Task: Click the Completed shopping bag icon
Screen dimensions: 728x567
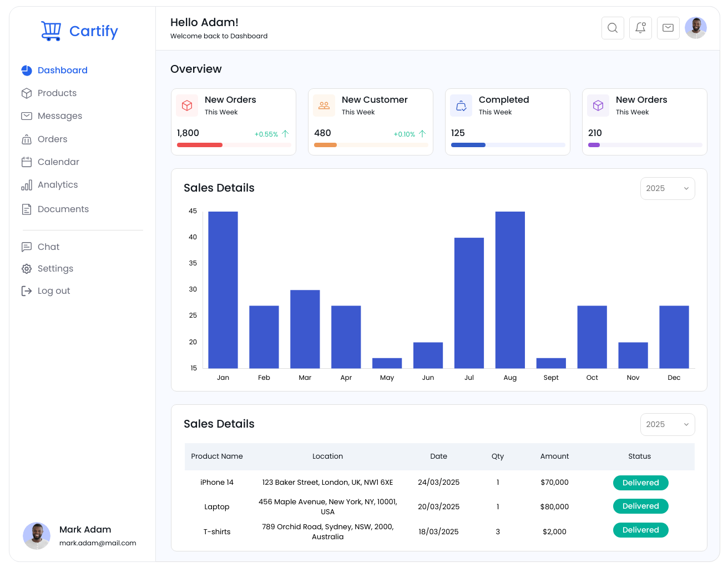Action: (x=461, y=106)
